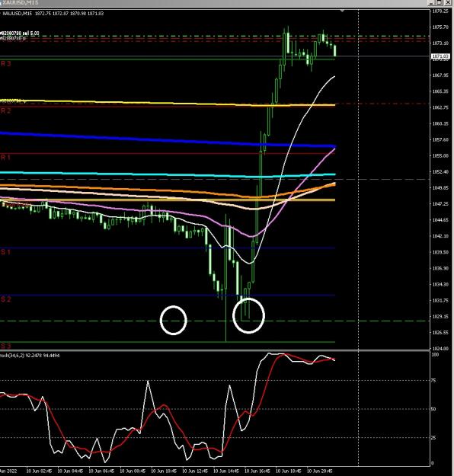Click the 1849.85 price scale value
Screen dimensions: 454x476
[x=440, y=188]
